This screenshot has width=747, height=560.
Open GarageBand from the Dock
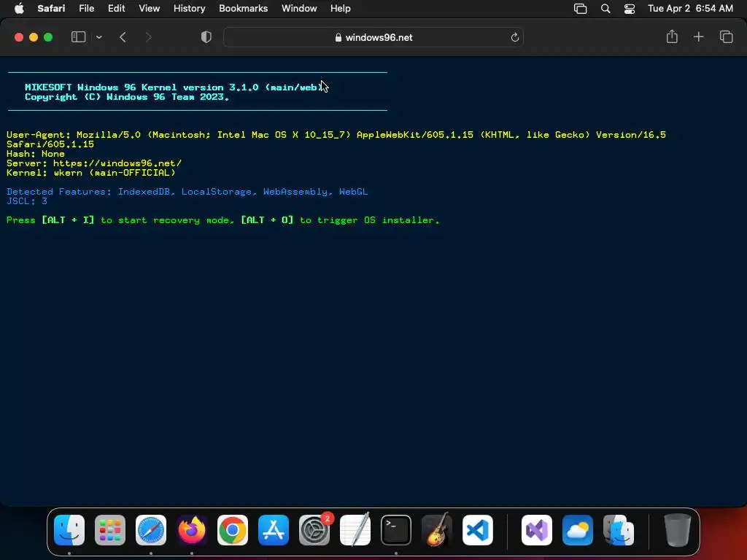coord(437,530)
